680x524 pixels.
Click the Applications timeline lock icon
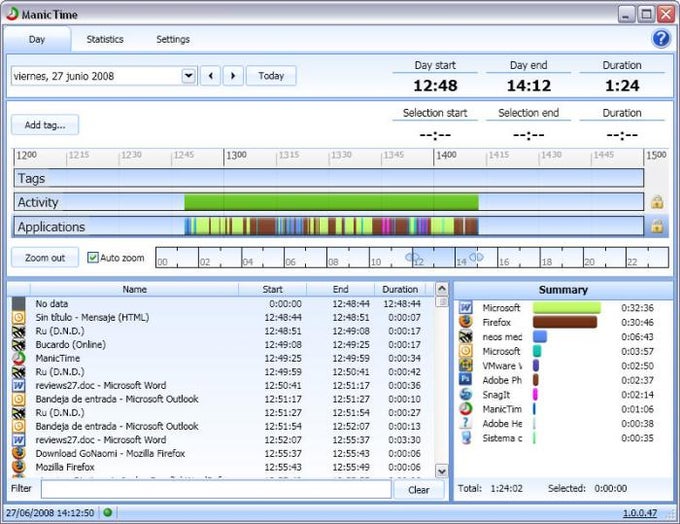[x=657, y=226]
